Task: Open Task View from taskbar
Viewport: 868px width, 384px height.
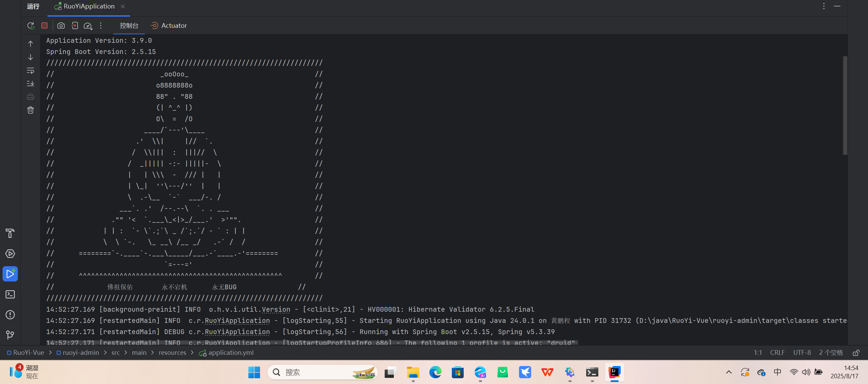Action: pos(390,372)
